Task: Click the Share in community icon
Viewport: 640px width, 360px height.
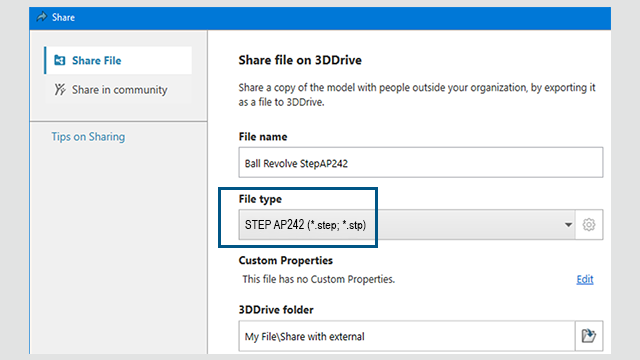Action: tap(60, 89)
